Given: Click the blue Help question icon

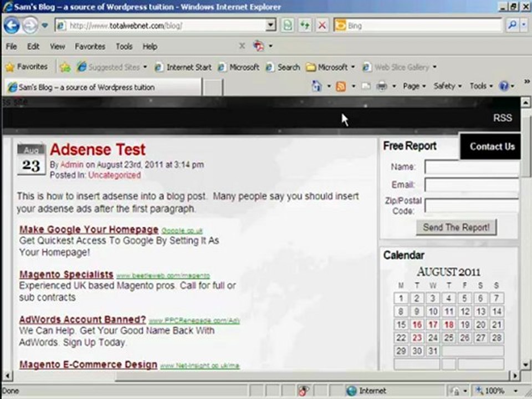Looking at the screenshot, I should click(x=504, y=86).
